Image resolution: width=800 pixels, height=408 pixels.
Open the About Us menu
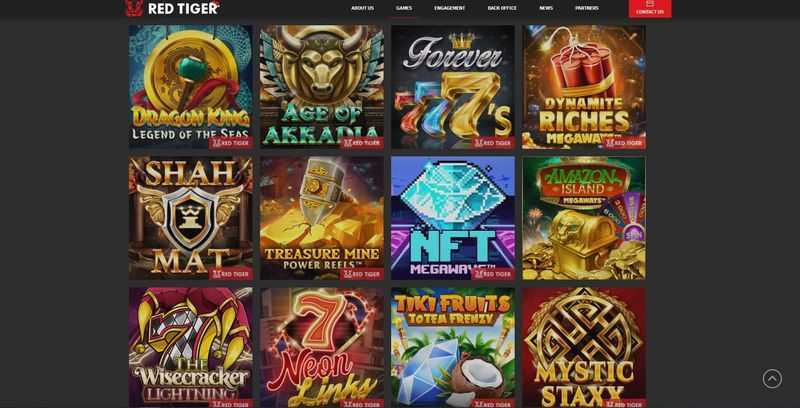click(x=362, y=8)
